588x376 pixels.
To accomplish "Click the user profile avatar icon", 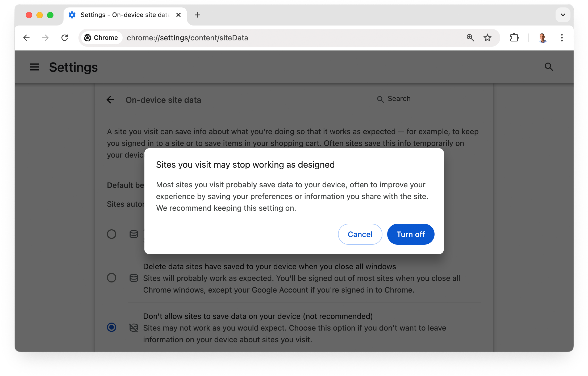I will coord(542,38).
